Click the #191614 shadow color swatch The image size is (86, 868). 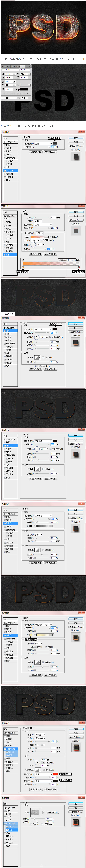pyautogui.click(x=55, y=781)
